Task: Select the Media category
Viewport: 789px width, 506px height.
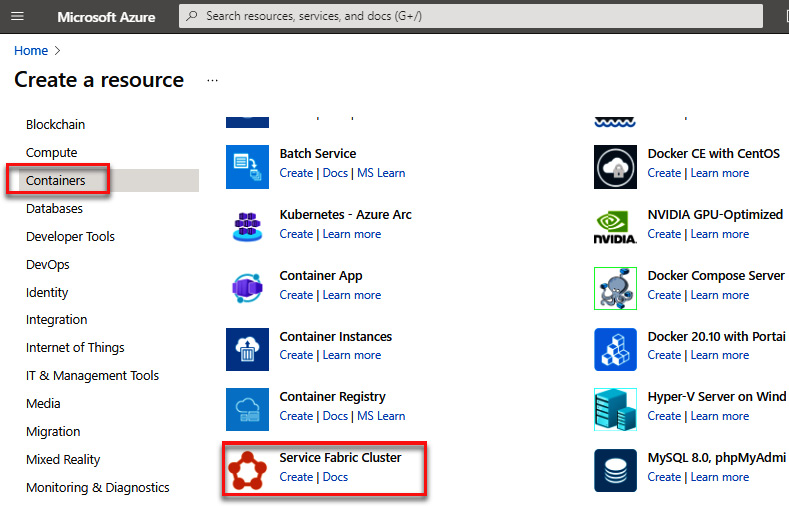Action: pyautogui.click(x=43, y=403)
